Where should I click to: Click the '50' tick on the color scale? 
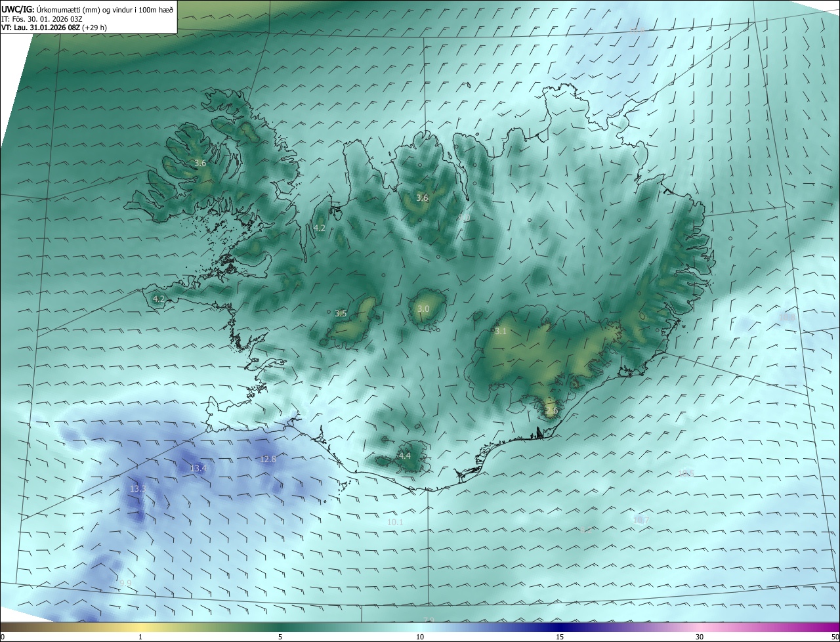[x=835, y=637]
